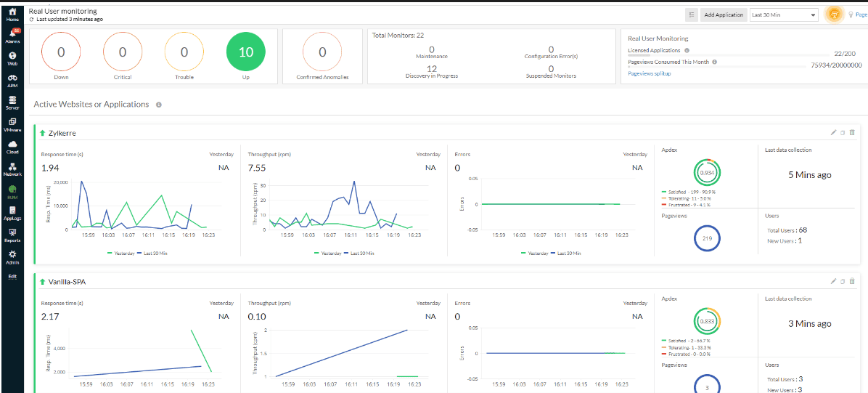
Task: Select the RUM section in the sidebar
Action: [12, 192]
